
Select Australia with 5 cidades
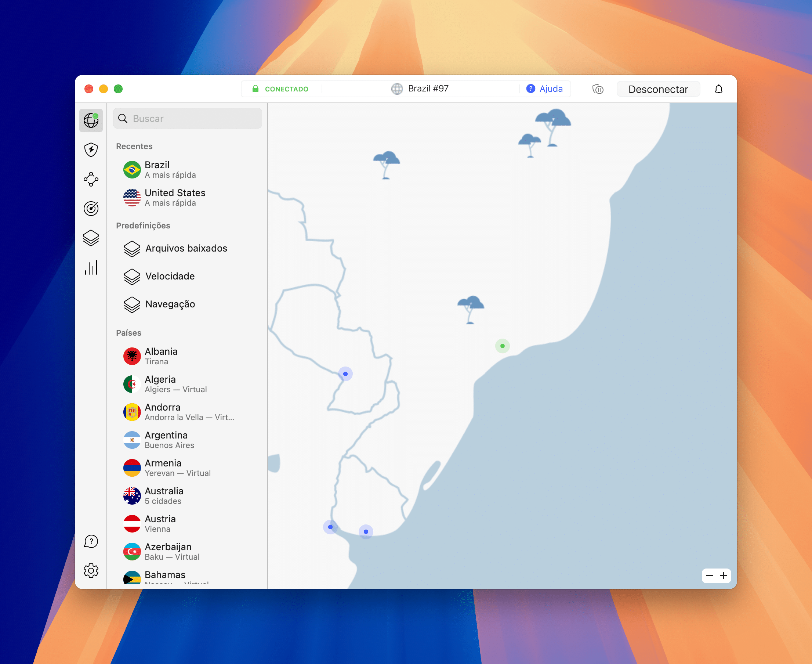pos(187,496)
